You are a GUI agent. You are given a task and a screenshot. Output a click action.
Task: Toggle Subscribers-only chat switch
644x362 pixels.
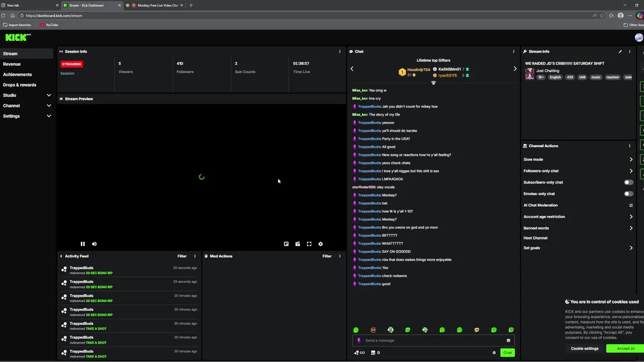[628, 183]
